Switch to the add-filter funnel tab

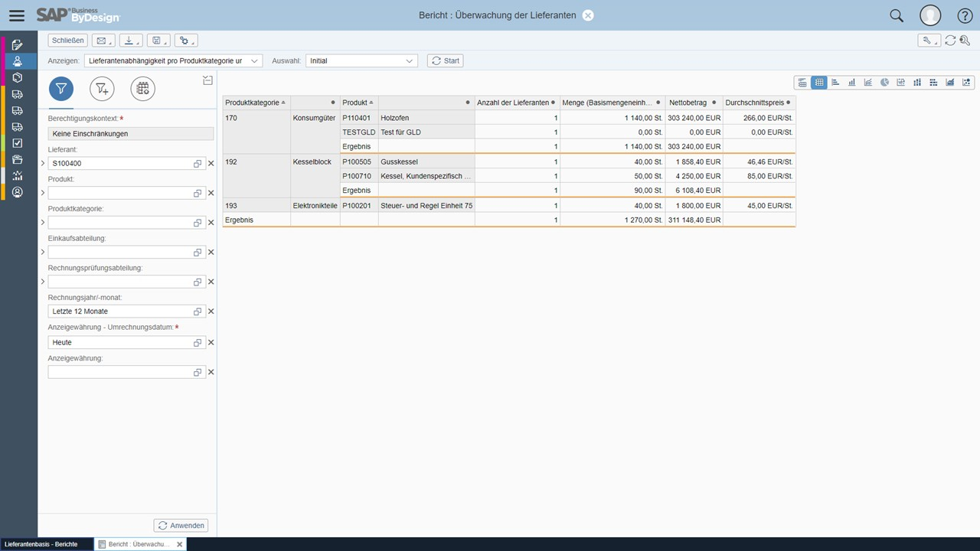[x=102, y=89]
